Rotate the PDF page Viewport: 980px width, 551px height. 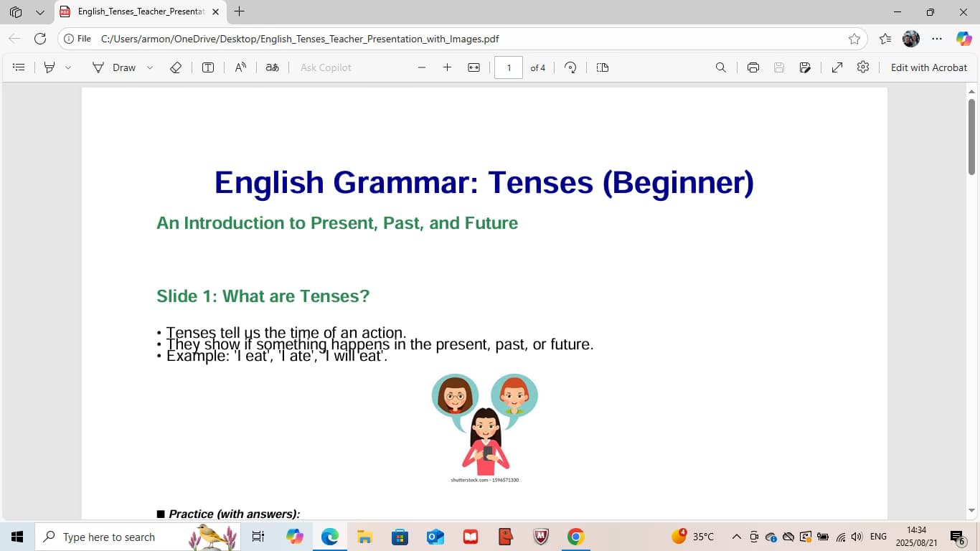click(570, 67)
